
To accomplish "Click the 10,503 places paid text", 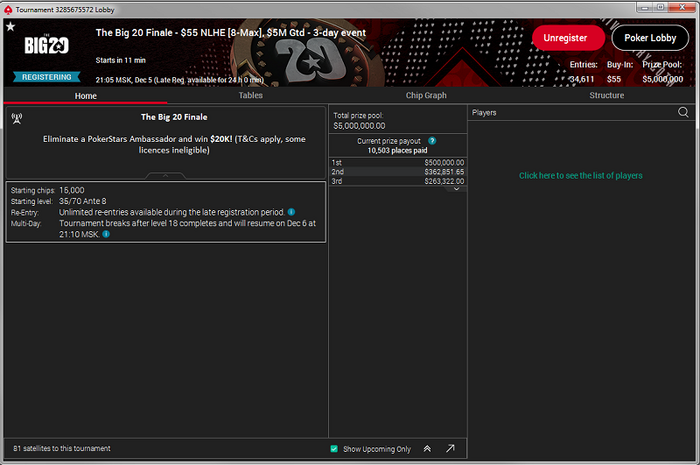I will [397, 151].
